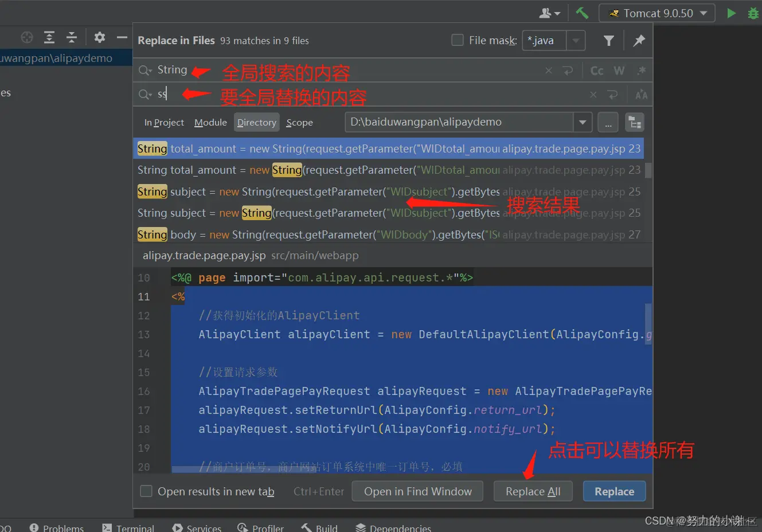The image size is (762, 532).
Task: Select the Scope tab
Action: (x=299, y=122)
